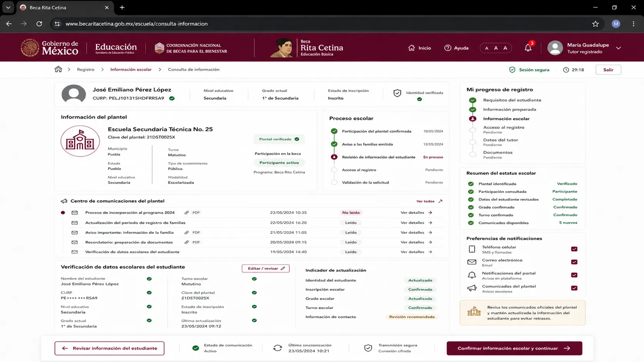This screenshot has width=644, height=362.
Task: Click the school building icon in the plantel card
Action: (x=80, y=141)
